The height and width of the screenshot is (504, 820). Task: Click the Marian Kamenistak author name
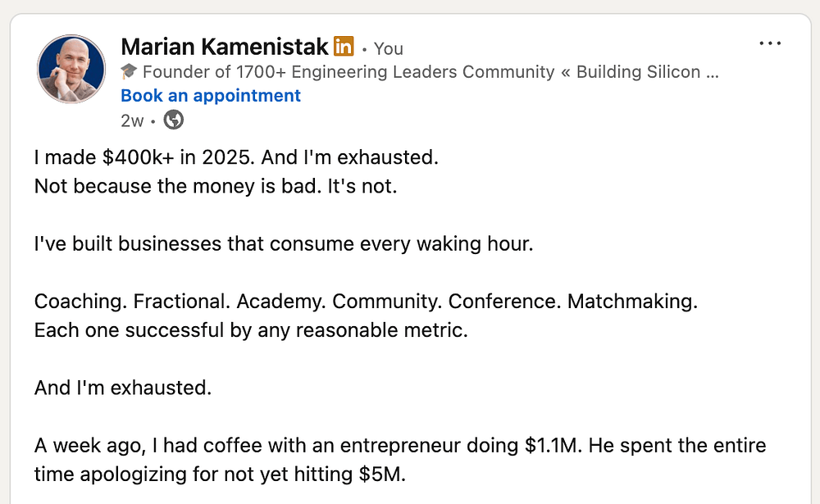(x=225, y=47)
